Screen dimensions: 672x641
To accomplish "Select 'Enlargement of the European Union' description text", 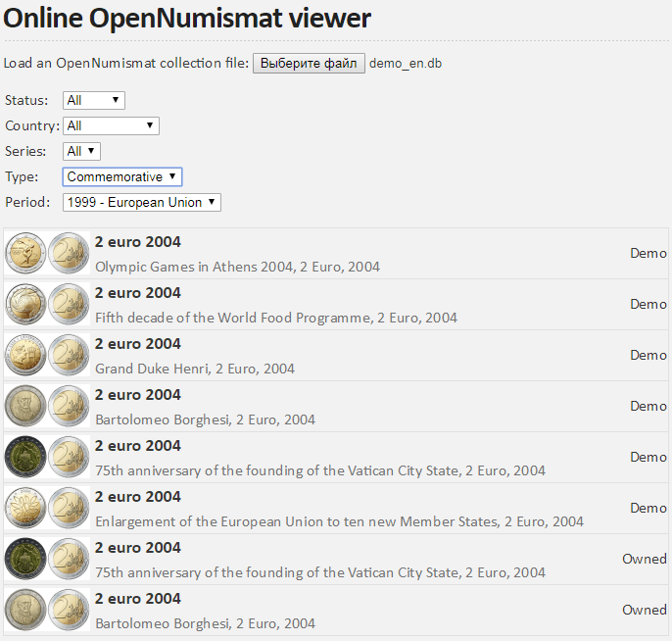I will click(x=339, y=522).
